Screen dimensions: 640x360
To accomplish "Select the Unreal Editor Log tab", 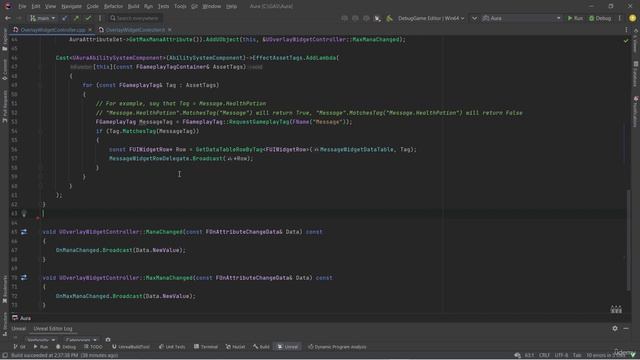I will (53, 329).
